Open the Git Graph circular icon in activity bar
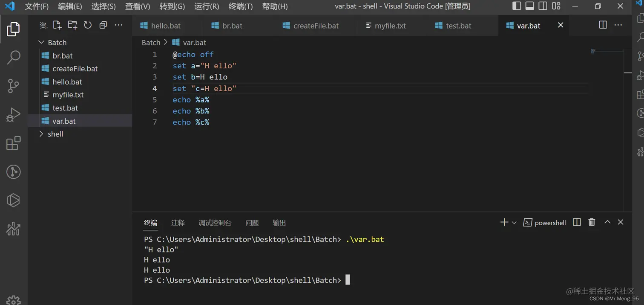 (13, 171)
